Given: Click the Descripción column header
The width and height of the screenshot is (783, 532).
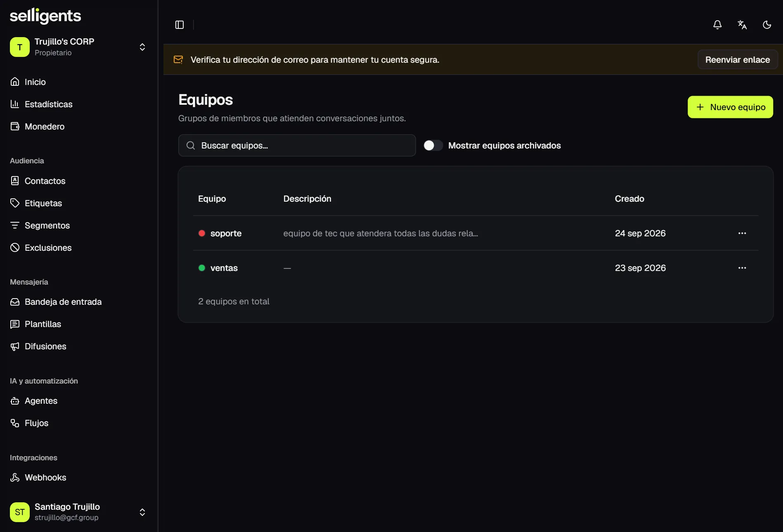Looking at the screenshot, I should coord(307,199).
